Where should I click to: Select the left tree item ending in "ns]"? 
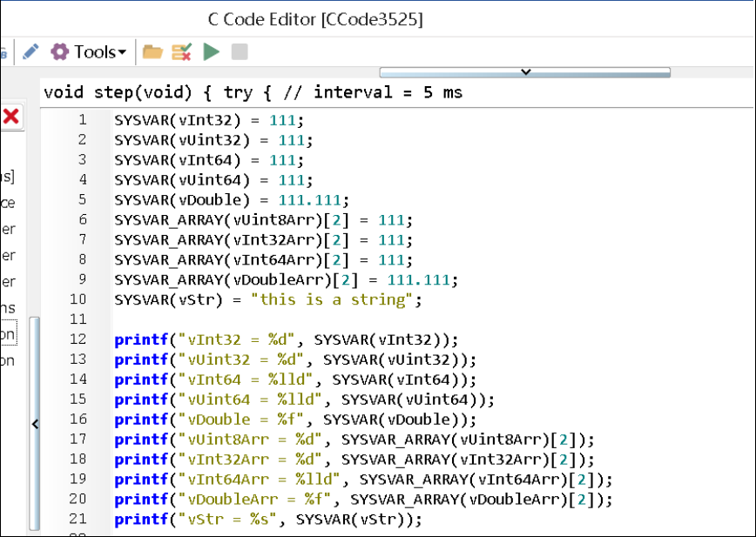coord(8,177)
